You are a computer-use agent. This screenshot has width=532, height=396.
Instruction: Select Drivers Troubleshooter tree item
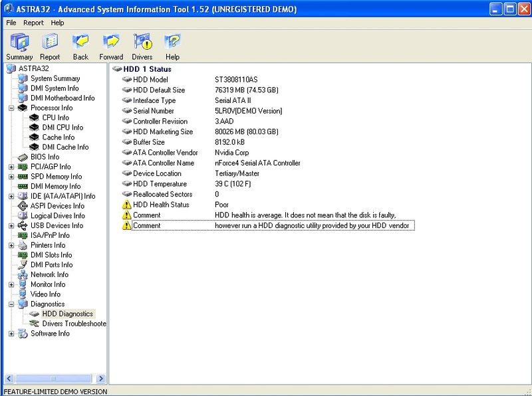pos(74,324)
